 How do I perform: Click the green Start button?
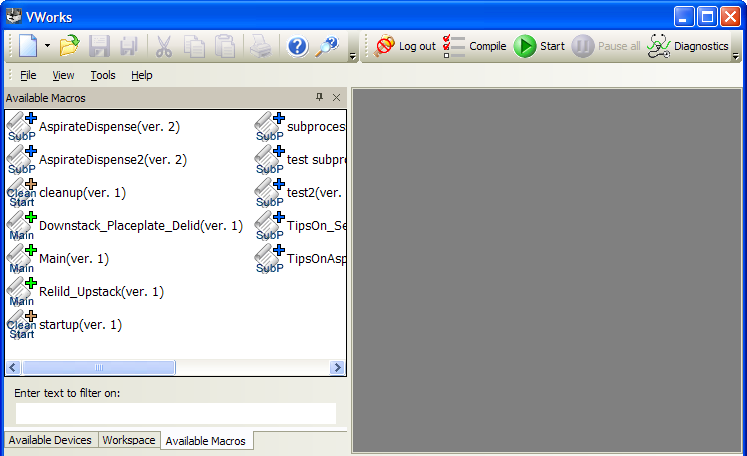coord(539,46)
